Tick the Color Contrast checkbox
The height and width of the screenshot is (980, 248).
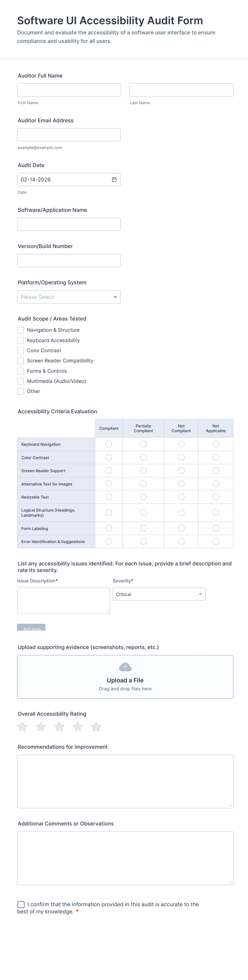tap(21, 350)
